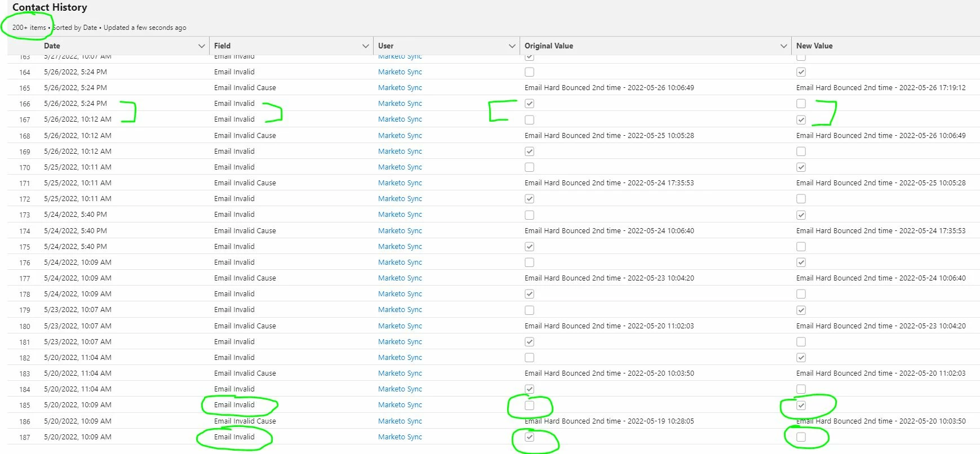Toggle Original Value checkbox in row 178
Screen dimensions: 980x454
[x=529, y=294]
